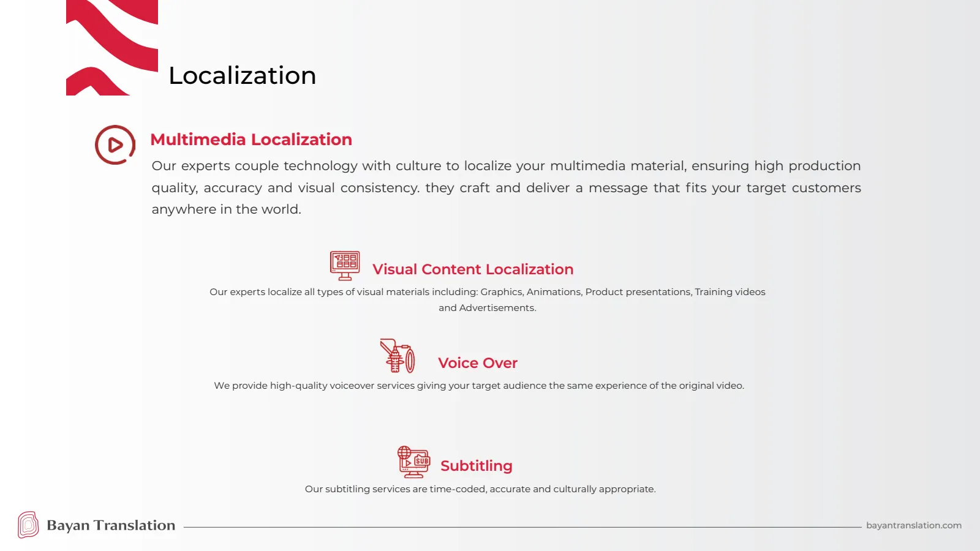Click the line 'anywhere in the world.'

click(x=227, y=209)
